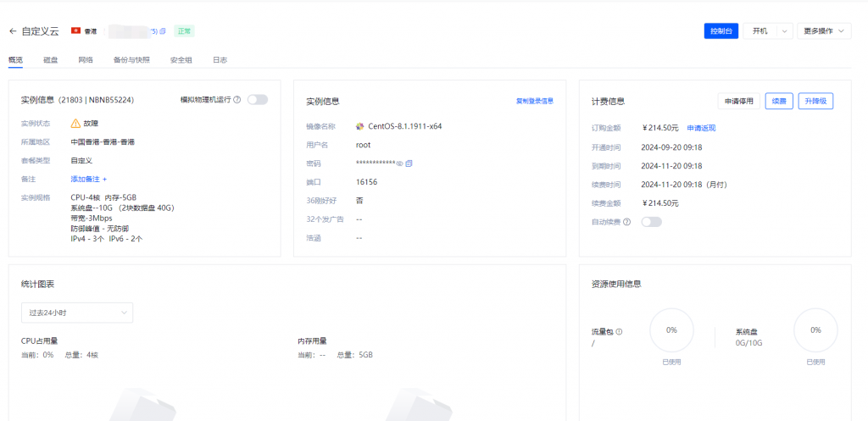Open the 更多操作 dropdown menu
Image resolution: width=868 pixels, height=421 pixels.
(x=823, y=31)
